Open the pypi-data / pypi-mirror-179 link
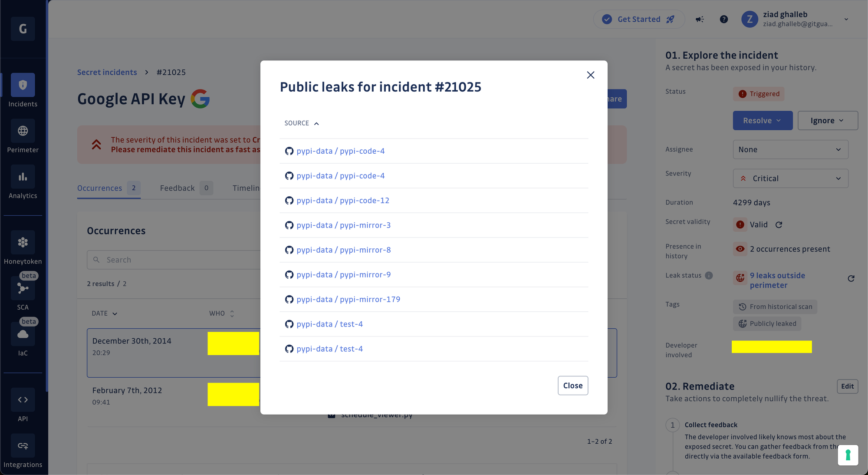Viewport: 868px width, 475px height. click(x=349, y=299)
